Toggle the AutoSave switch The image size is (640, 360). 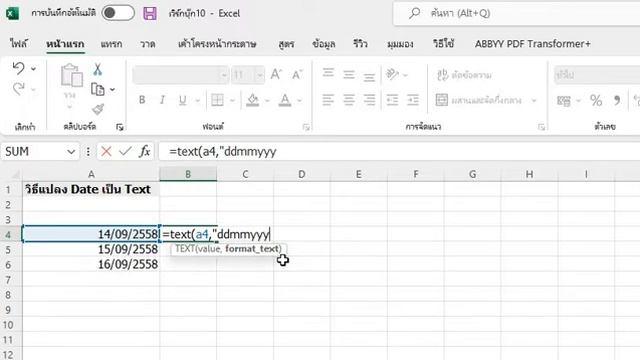coord(118,13)
